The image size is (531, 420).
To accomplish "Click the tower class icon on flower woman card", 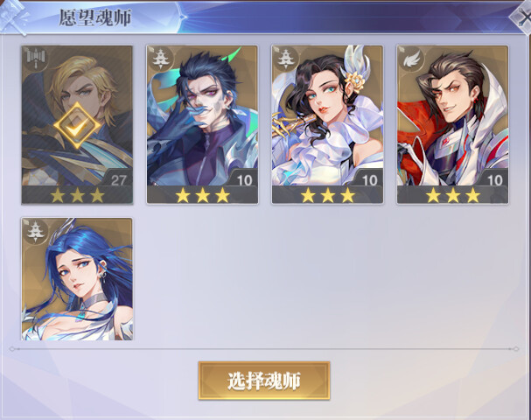I will pyautogui.click(x=284, y=59).
